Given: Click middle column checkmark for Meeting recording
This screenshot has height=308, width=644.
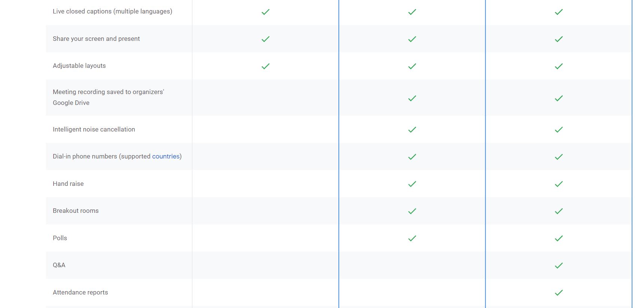Looking at the screenshot, I should pos(412,98).
